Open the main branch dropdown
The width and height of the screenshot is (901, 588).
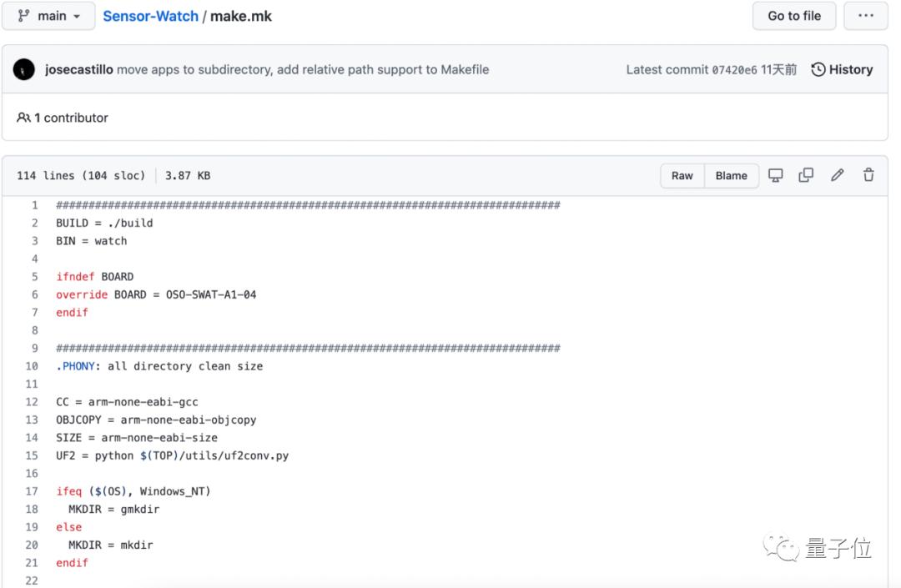point(48,16)
